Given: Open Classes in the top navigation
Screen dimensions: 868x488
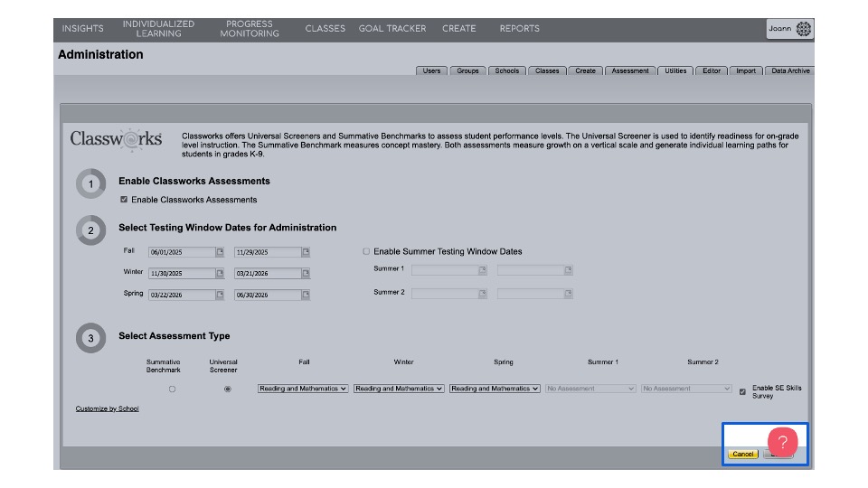Looking at the screenshot, I should pos(325,29).
